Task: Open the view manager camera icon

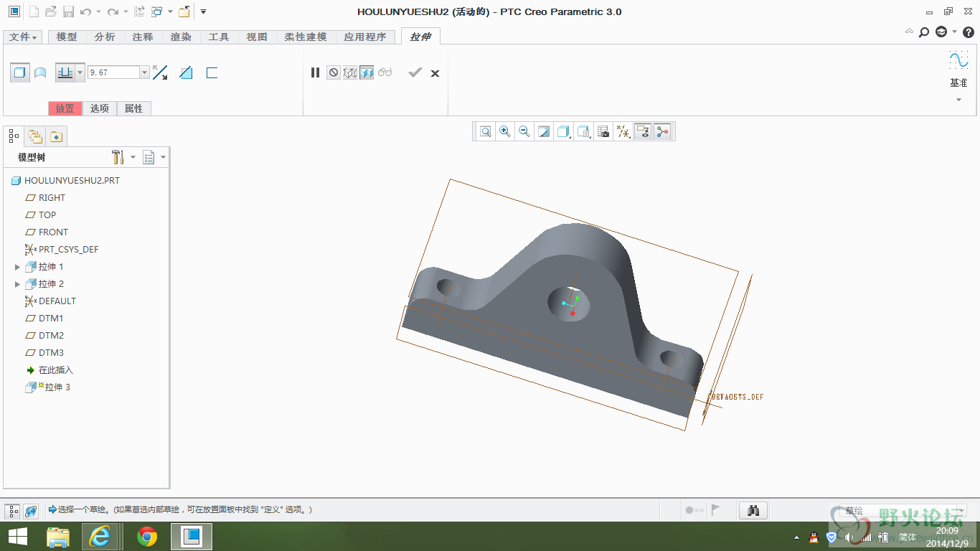Action: point(603,131)
